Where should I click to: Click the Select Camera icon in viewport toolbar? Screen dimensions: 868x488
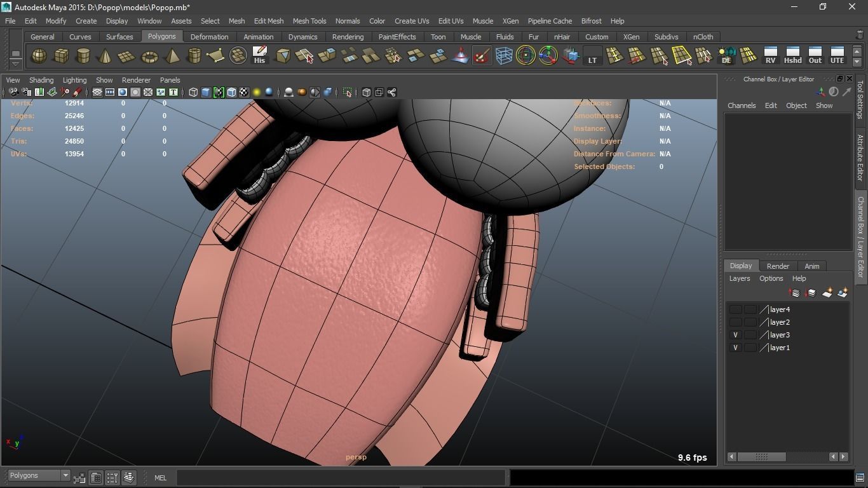13,93
